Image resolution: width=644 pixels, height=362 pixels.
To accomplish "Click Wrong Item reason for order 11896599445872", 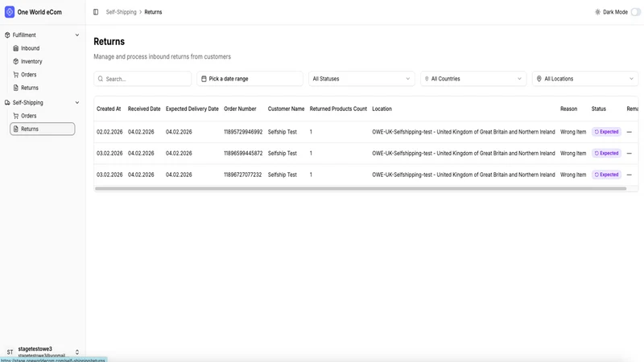I will [x=573, y=153].
